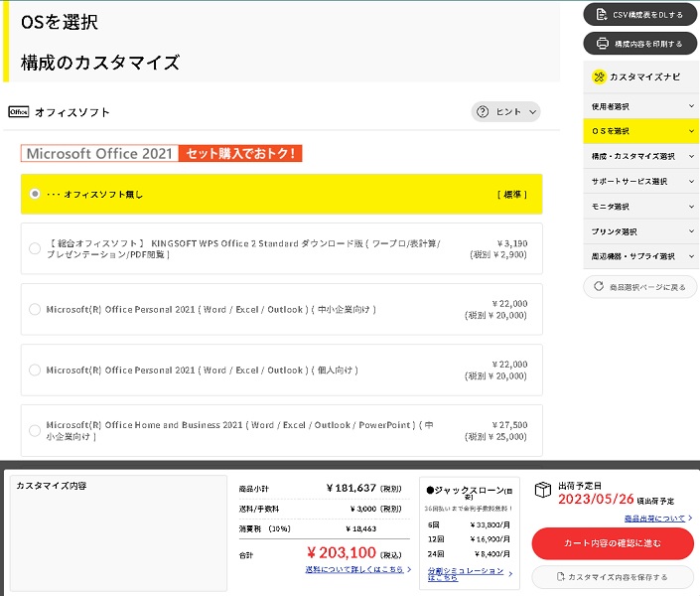Select the オフィスソフト無し radio option

point(36,194)
